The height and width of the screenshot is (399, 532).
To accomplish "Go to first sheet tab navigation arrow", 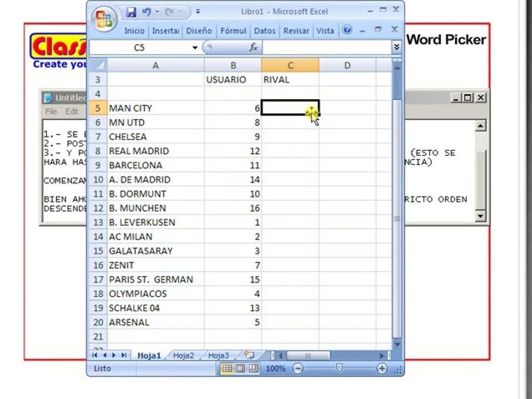I will [95, 355].
